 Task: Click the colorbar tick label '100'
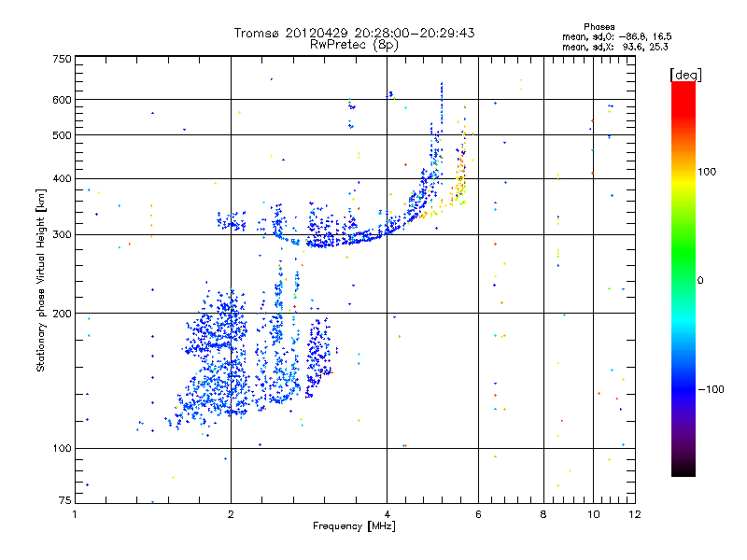coord(707,172)
